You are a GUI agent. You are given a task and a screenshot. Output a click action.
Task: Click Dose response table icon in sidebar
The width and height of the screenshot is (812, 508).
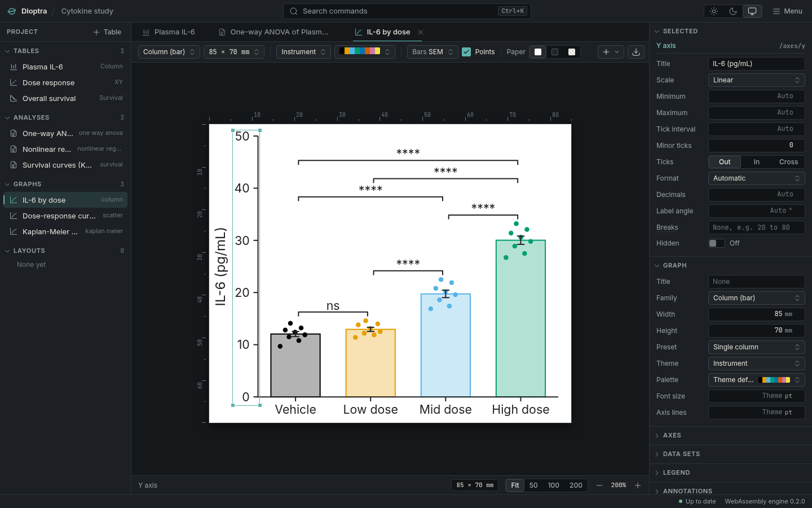[14, 82]
